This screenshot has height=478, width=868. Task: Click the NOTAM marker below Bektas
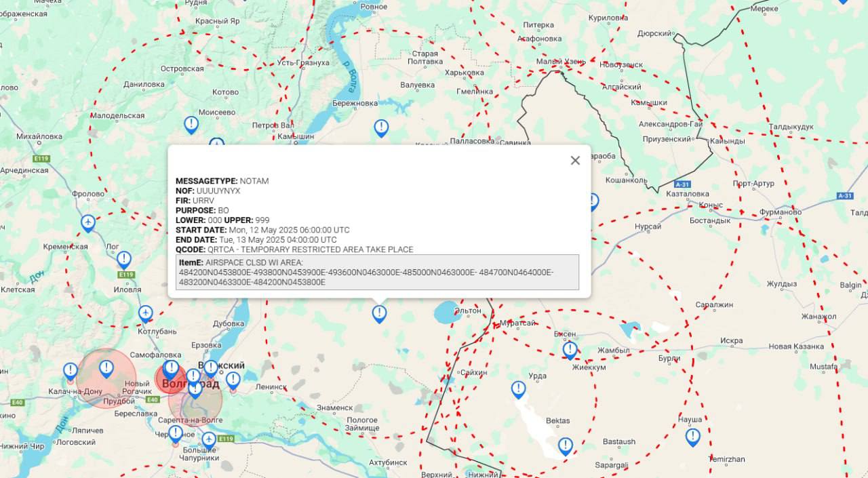(566, 445)
